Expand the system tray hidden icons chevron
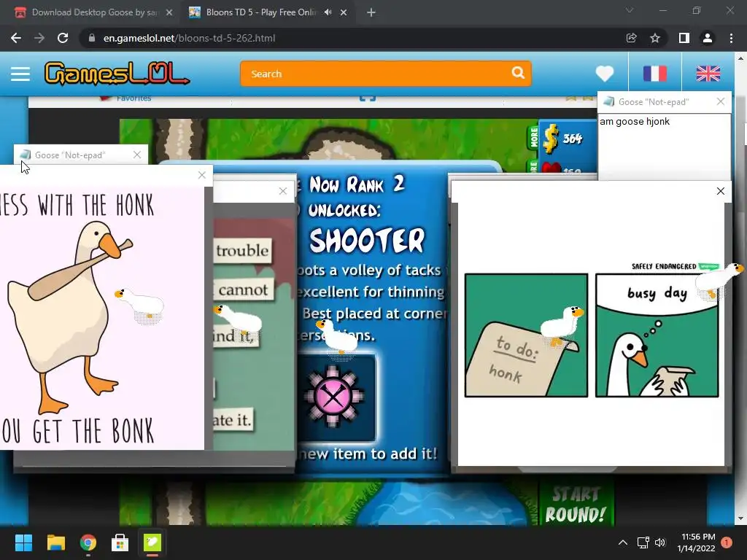This screenshot has width=747, height=560. [623, 542]
